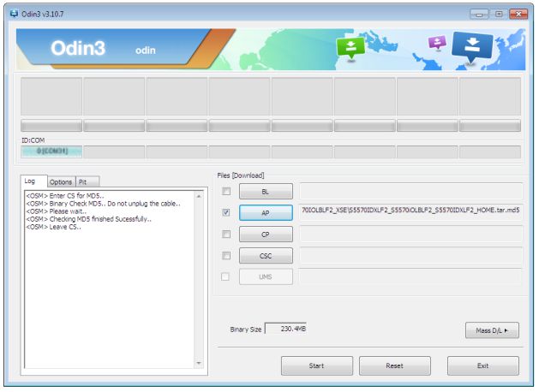The image size is (539, 392).
Task: Toggle the UMS checkbox
Action: [x=225, y=276]
